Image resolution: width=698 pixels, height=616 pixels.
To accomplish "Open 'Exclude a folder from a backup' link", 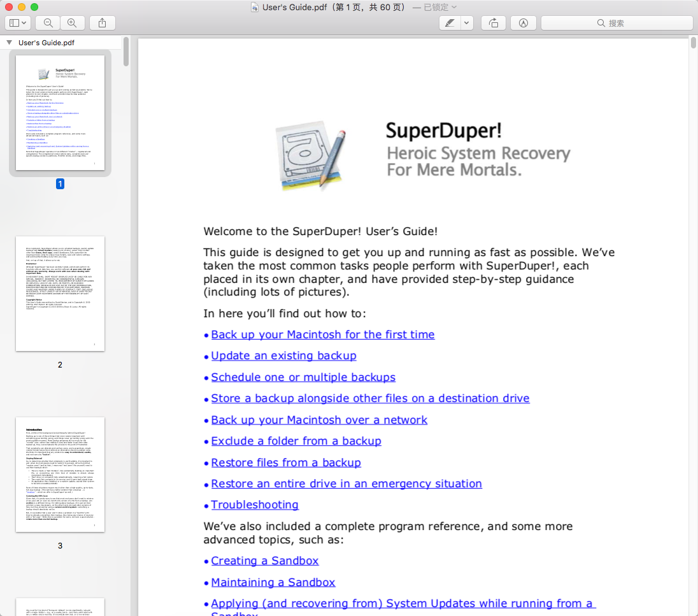I will pyautogui.click(x=296, y=441).
